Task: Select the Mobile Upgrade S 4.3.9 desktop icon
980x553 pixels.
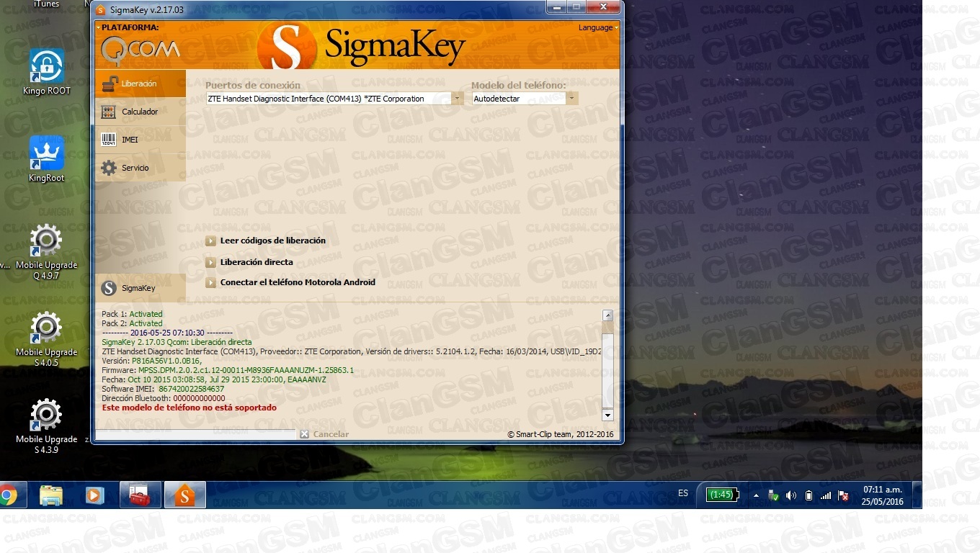Action: [47, 426]
